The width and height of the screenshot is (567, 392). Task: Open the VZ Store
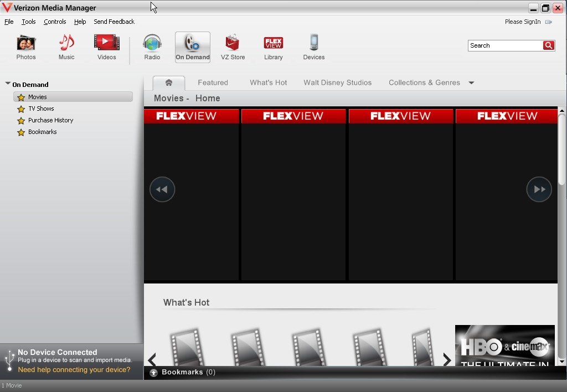pos(233,47)
